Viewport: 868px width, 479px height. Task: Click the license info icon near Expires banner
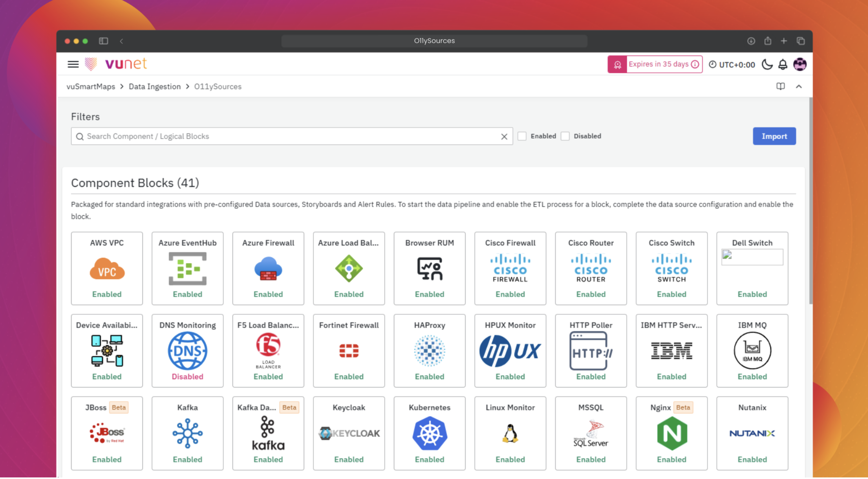pyautogui.click(x=695, y=64)
